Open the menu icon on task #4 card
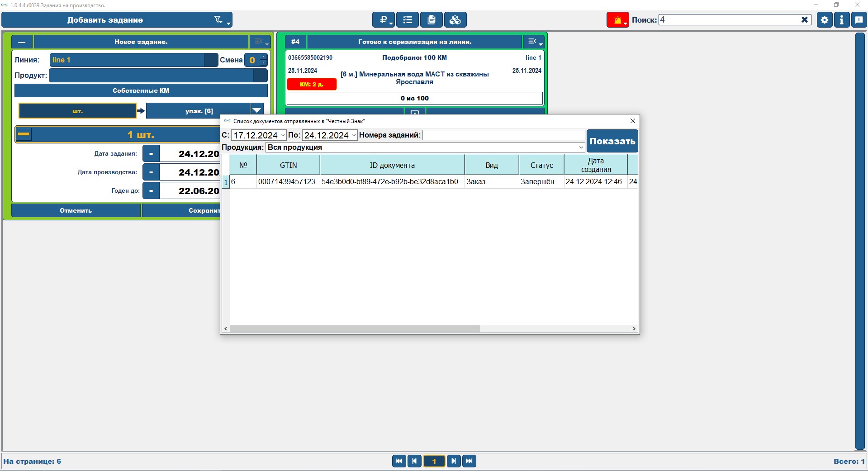The image size is (868, 471). tap(533, 42)
